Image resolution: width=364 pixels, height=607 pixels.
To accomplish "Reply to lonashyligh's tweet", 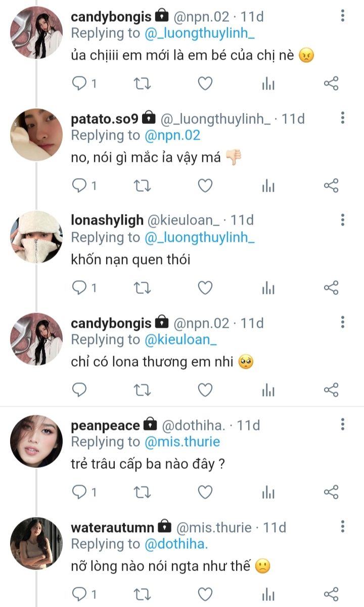I will (80, 288).
